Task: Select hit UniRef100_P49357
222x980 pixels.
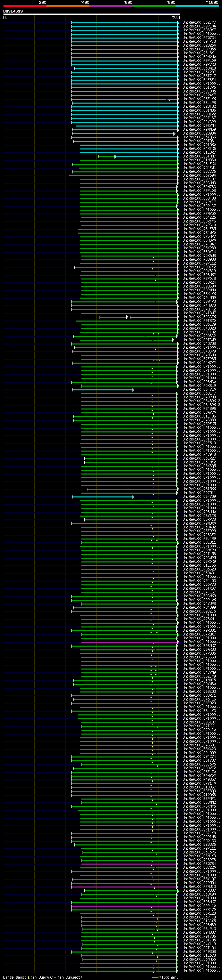Action: [199, 779]
